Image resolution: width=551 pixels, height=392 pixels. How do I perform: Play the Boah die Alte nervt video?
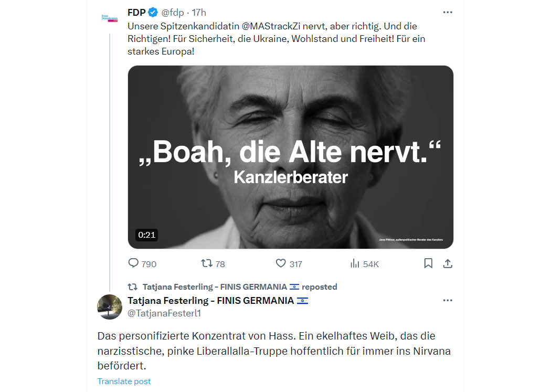[x=290, y=157]
